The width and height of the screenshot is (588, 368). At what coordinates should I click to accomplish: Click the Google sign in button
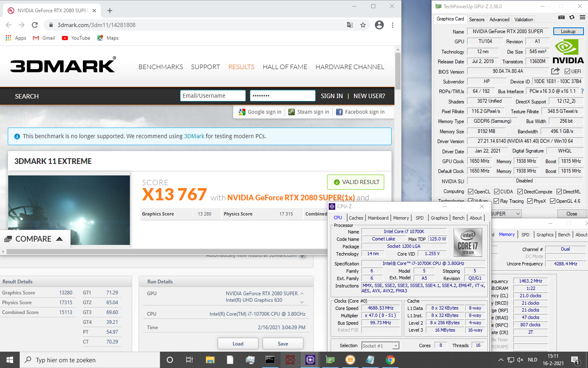pyautogui.click(x=260, y=112)
